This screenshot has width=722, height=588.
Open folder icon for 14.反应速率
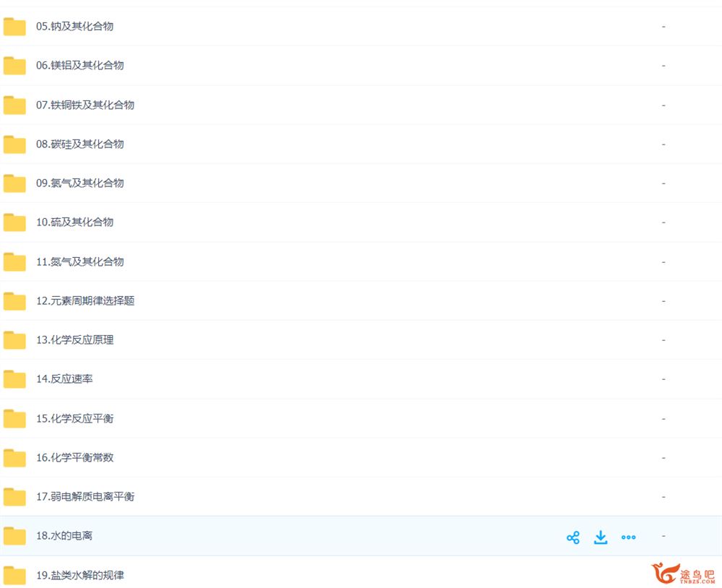point(14,379)
